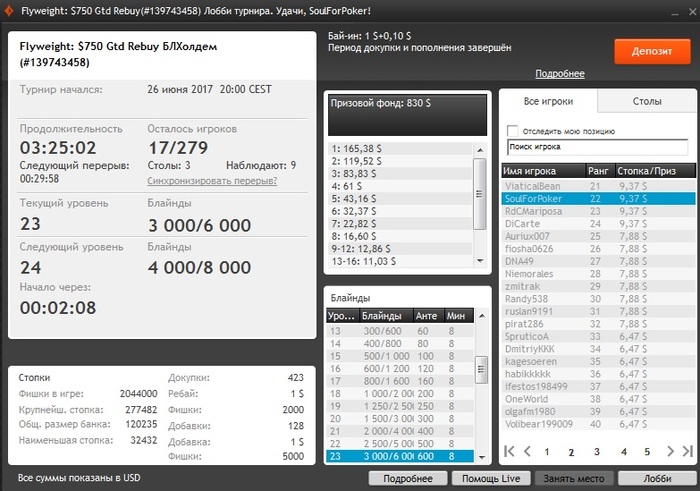Sort by 'Ранг' column header
Image resolution: width=700 pixels, height=491 pixels.
(x=599, y=171)
